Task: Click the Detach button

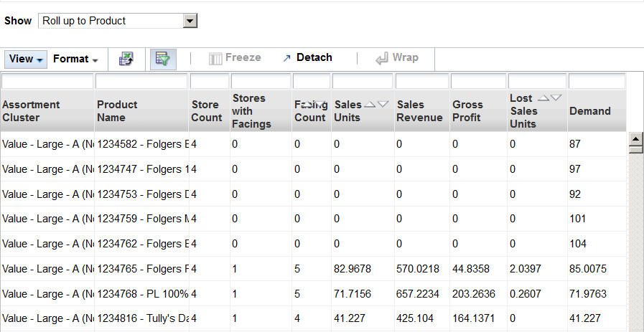Action: click(307, 58)
